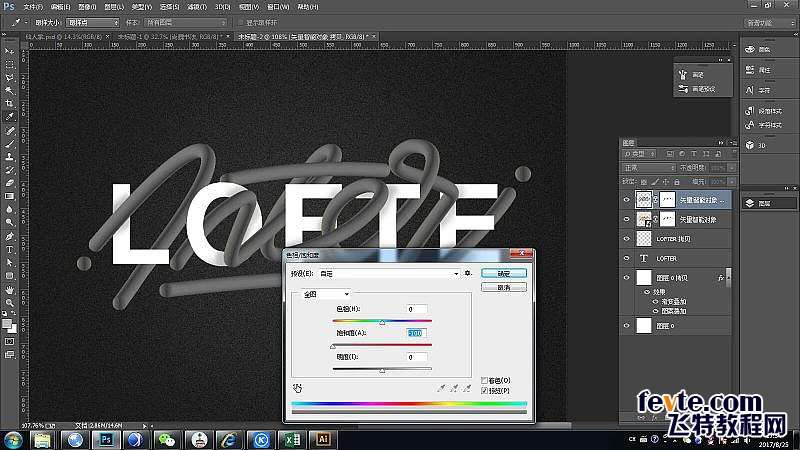Select the Type tool in toolbar
The image size is (800, 450).
10,248
